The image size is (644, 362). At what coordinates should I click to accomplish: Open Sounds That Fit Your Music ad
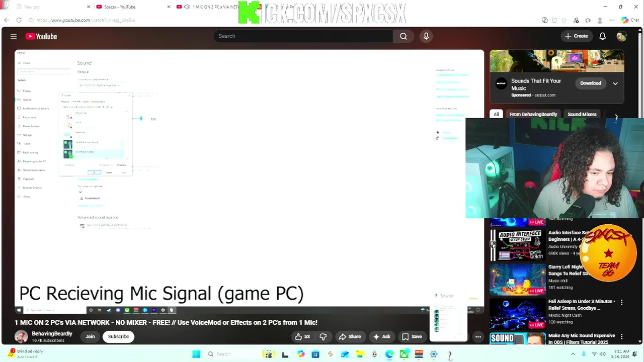pyautogui.click(x=557, y=76)
